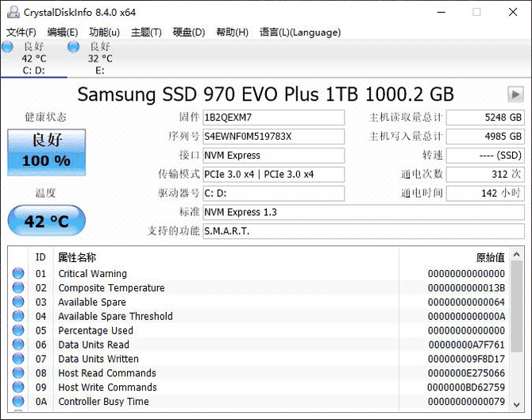This screenshot has width=532, height=420.
Task: Open the 语言(L)(Language) menu
Action: (x=300, y=33)
